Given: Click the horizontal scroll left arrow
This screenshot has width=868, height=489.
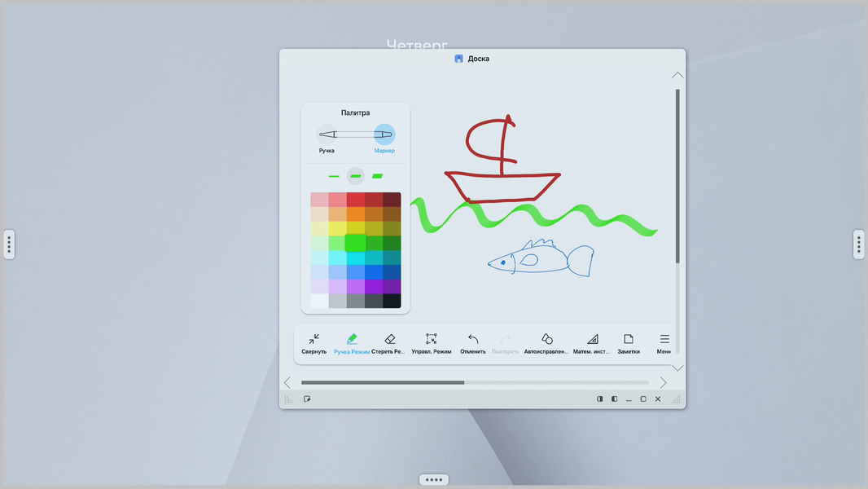Looking at the screenshot, I should coord(287,383).
